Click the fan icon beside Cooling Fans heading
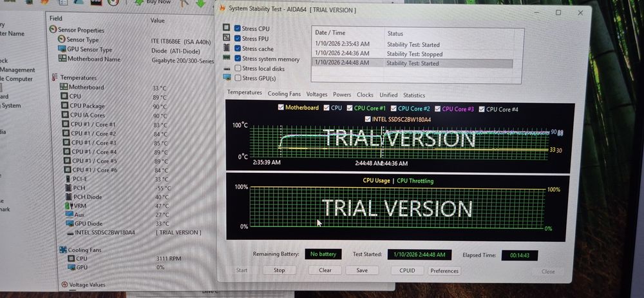 click(x=63, y=250)
